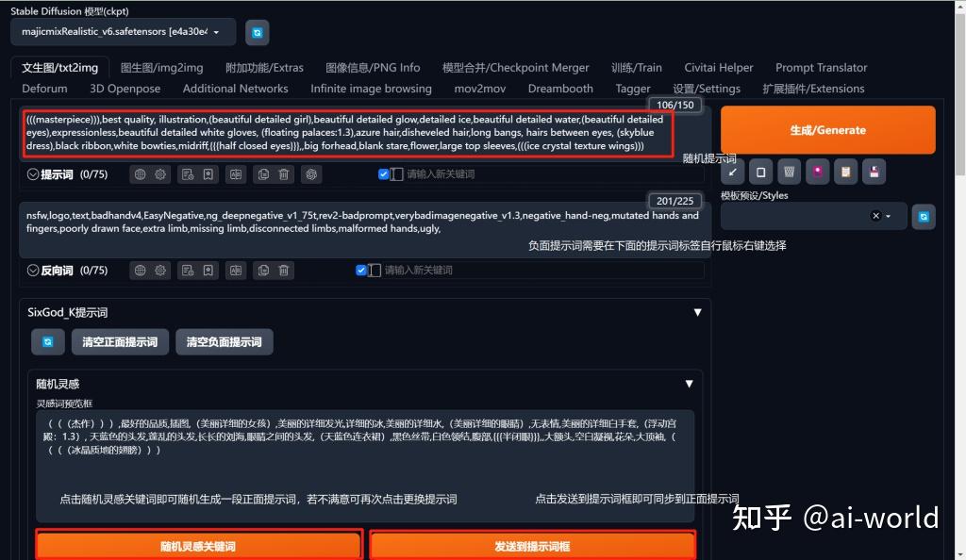Clear prompts using the trash bin sidebar icon
This screenshot has height=560, width=966.
[790, 172]
